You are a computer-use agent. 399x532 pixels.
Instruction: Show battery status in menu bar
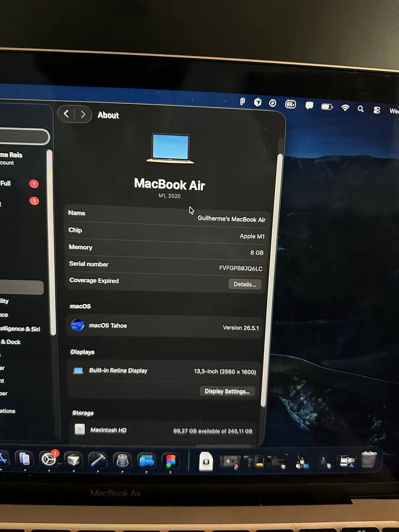(x=327, y=107)
